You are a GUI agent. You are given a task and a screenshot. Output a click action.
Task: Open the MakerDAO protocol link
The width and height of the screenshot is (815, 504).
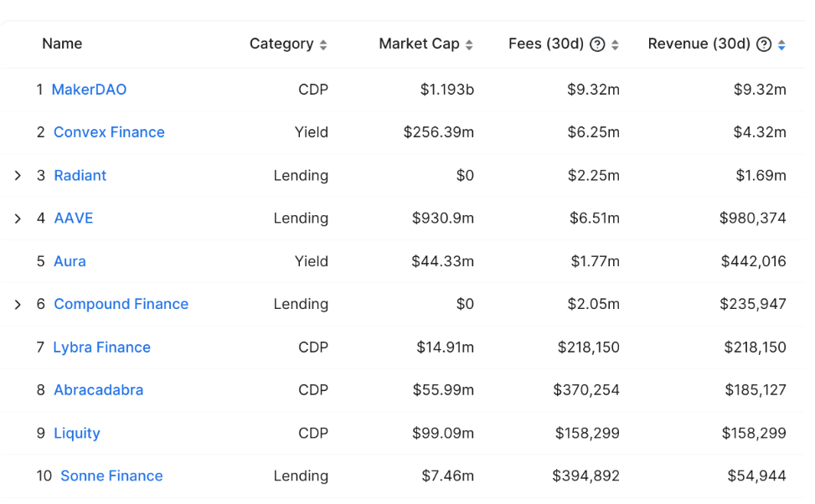[89, 90]
